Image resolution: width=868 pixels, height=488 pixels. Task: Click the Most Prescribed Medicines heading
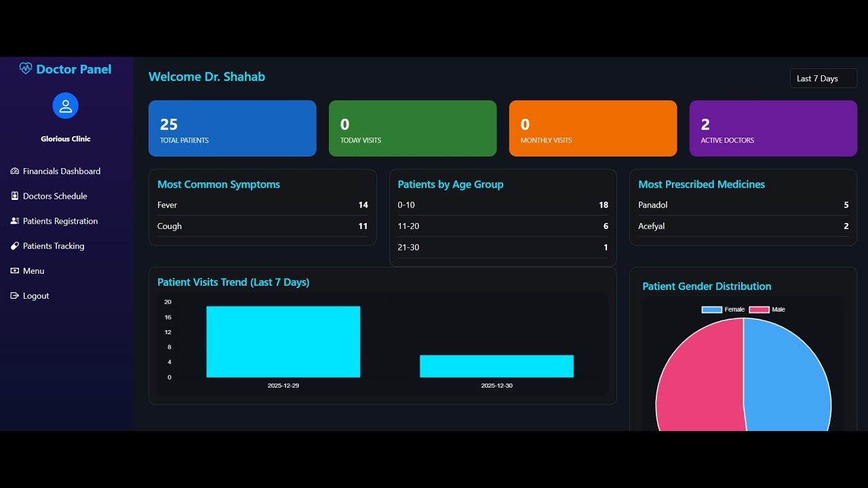coord(701,184)
